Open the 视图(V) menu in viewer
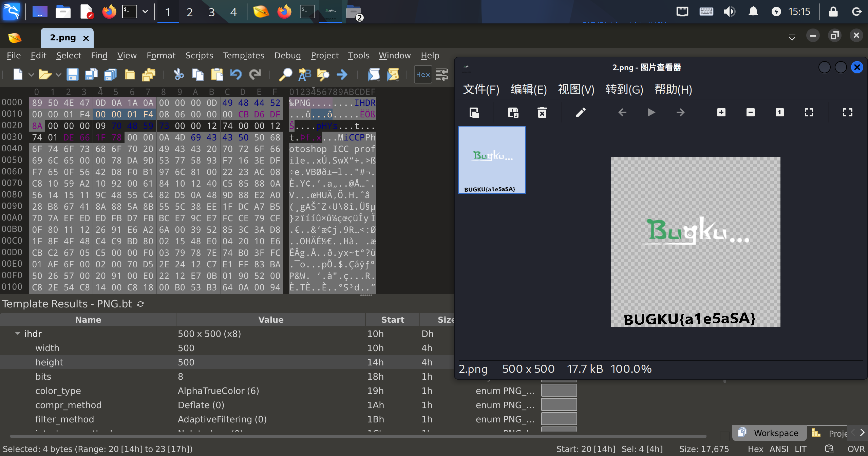Screen dimensions: 868x456 pyautogui.click(x=576, y=90)
